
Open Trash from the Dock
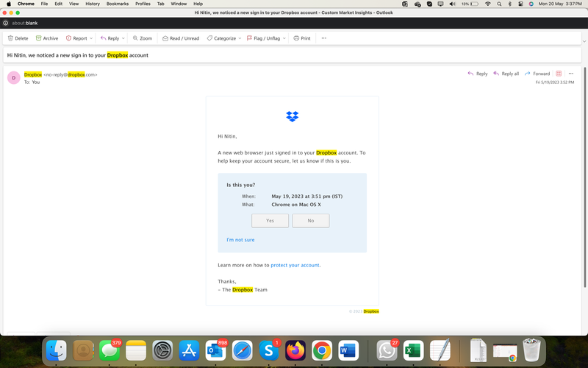pos(531,350)
